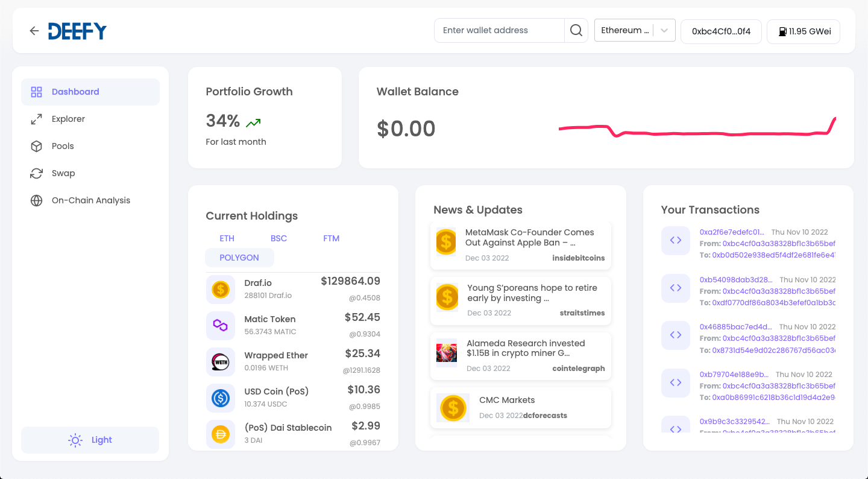868x479 pixels.
Task: Select the Dashboard icon in sidebar
Action: (x=36, y=91)
